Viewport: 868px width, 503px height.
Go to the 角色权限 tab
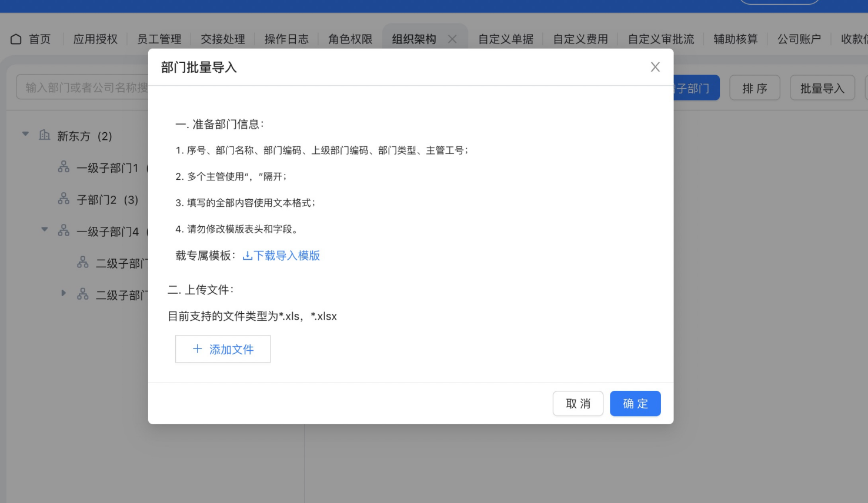coord(350,39)
